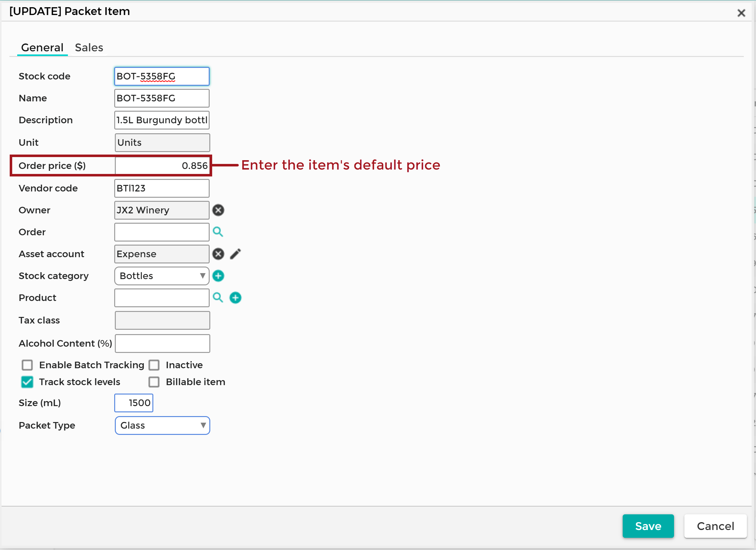Enable Batch Tracking checkbox
This screenshot has height=550, width=756.
[x=27, y=365]
